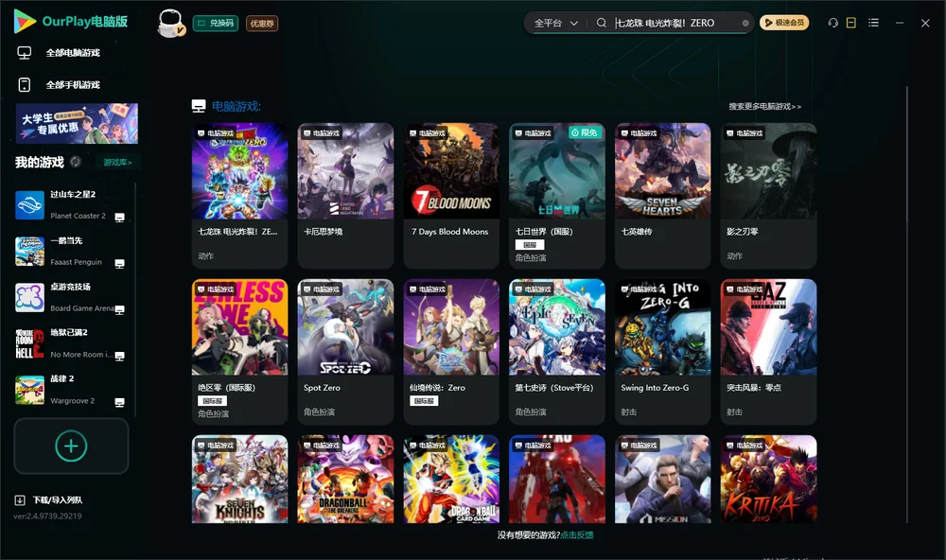Open the Spot Zero game card
The height and width of the screenshot is (560, 946).
pos(345,352)
